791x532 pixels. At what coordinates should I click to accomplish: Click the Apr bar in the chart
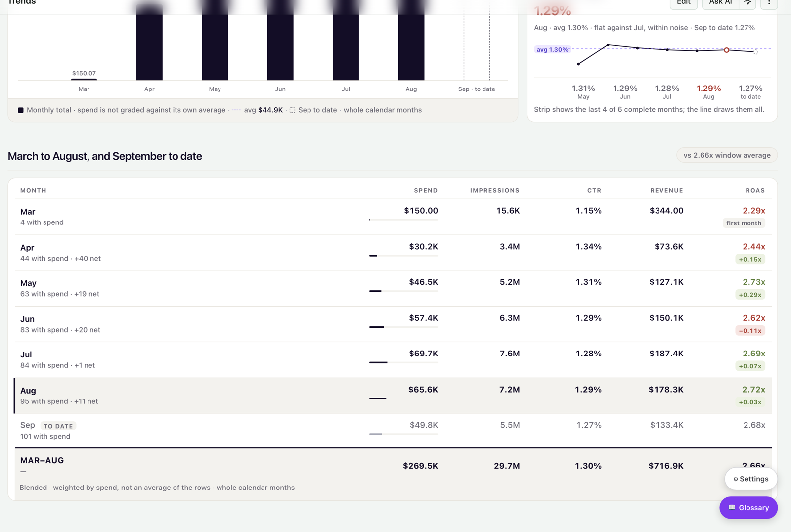(149, 42)
